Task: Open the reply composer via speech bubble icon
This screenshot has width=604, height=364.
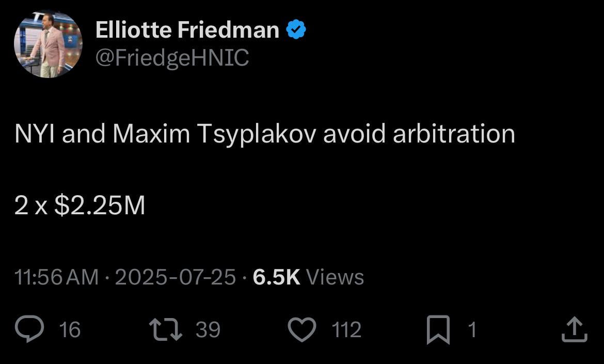Action: pos(29,329)
